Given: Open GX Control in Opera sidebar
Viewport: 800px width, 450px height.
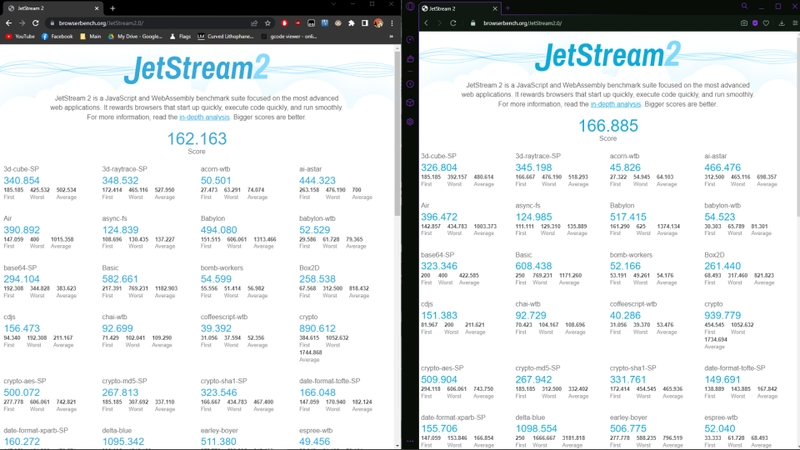Looking at the screenshot, I should point(410,40).
